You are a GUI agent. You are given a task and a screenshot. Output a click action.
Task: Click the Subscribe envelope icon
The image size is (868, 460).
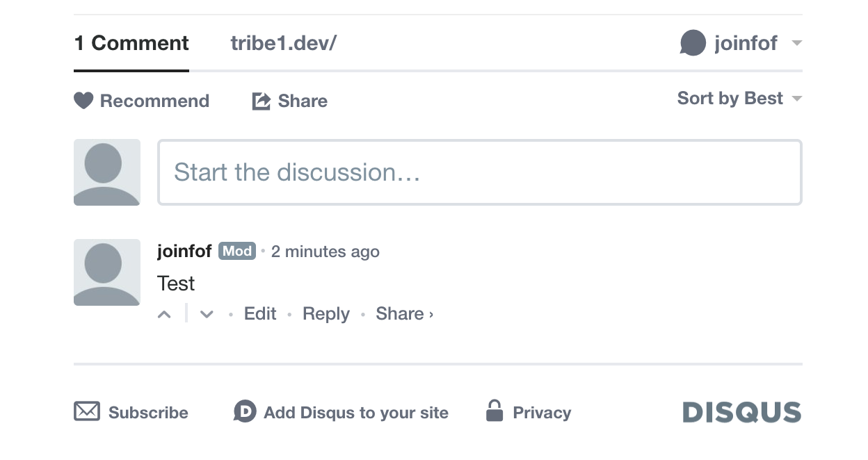click(x=87, y=411)
